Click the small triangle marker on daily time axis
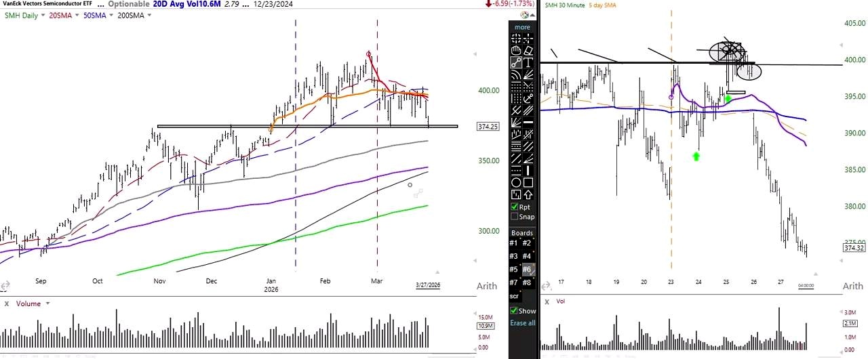868x359 pixels. point(438,272)
